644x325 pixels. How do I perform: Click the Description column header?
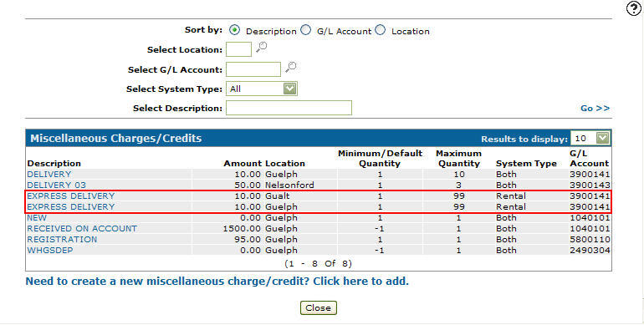[54, 163]
